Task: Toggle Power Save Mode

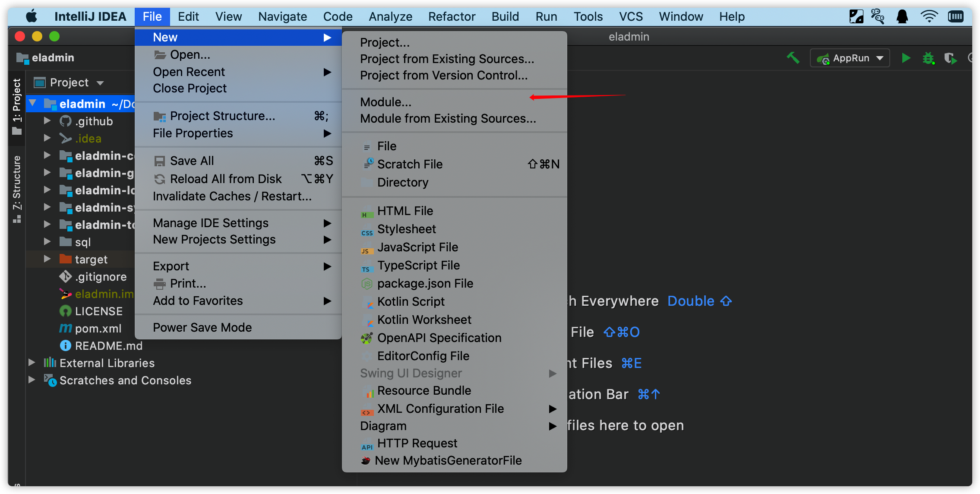Action: (238, 327)
